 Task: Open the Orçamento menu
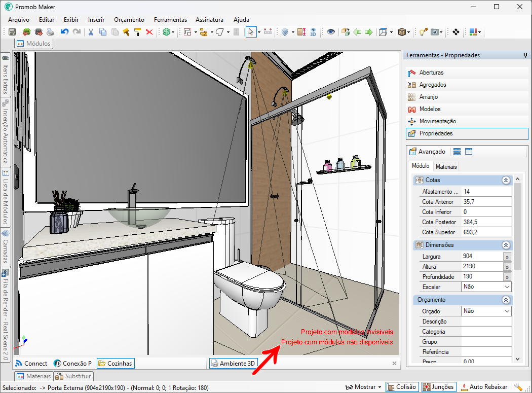(x=129, y=20)
